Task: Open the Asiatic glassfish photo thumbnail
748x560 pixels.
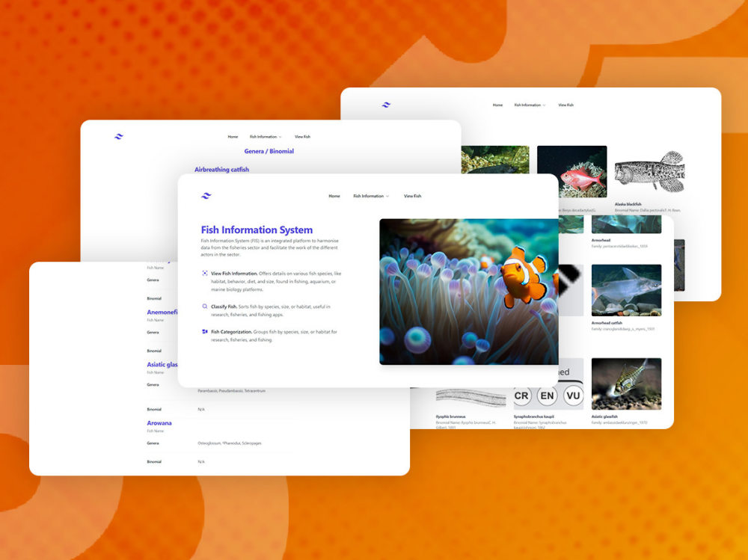Action: coord(626,384)
